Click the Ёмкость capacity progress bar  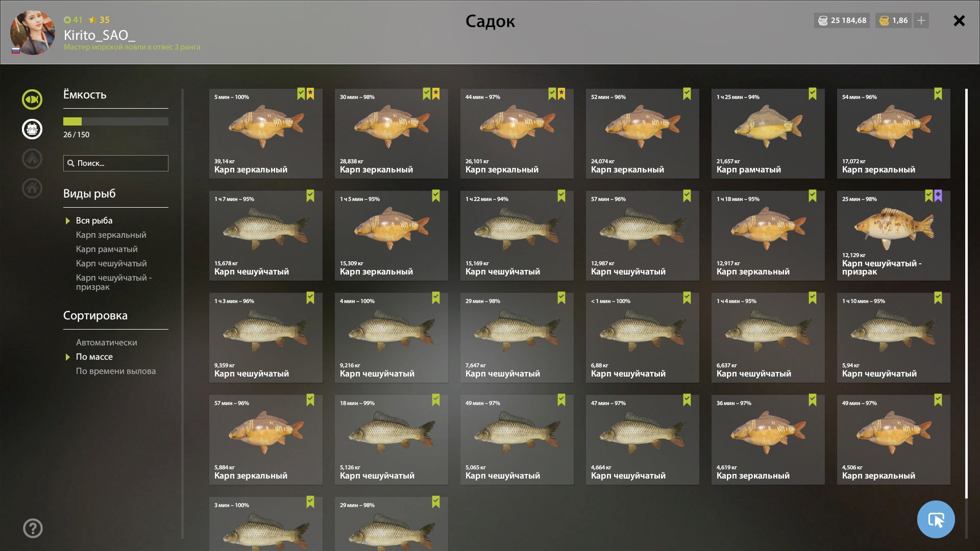point(116,121)
